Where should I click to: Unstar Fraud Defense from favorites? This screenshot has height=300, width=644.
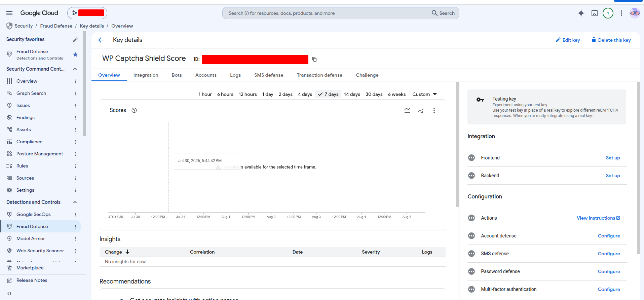pos(75,54)
